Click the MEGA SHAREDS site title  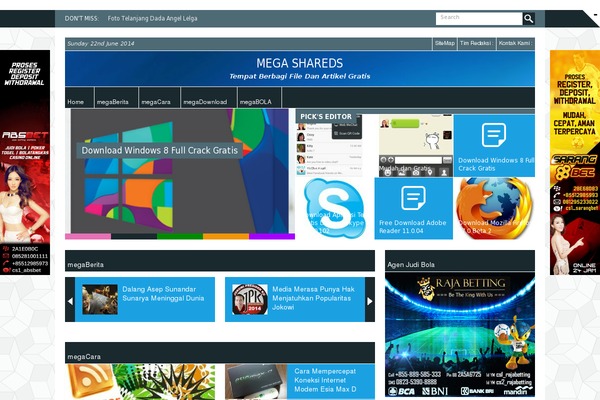pyautogui.click(x=300, y=63)
